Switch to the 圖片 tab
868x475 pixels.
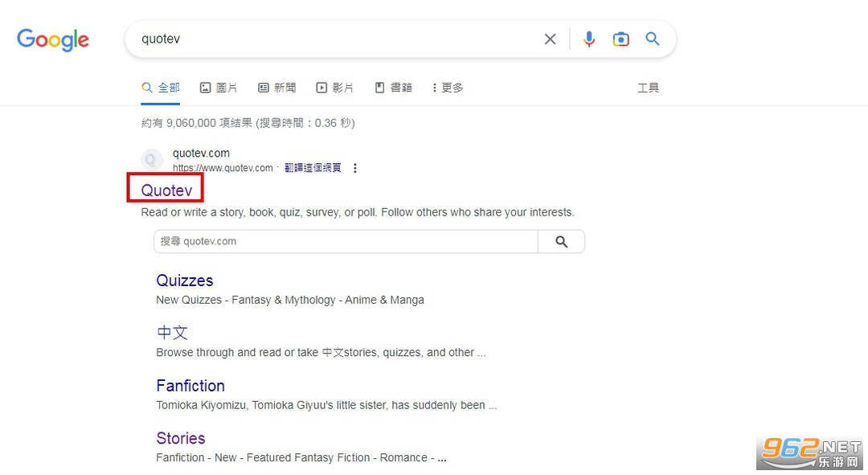(219, 88)
